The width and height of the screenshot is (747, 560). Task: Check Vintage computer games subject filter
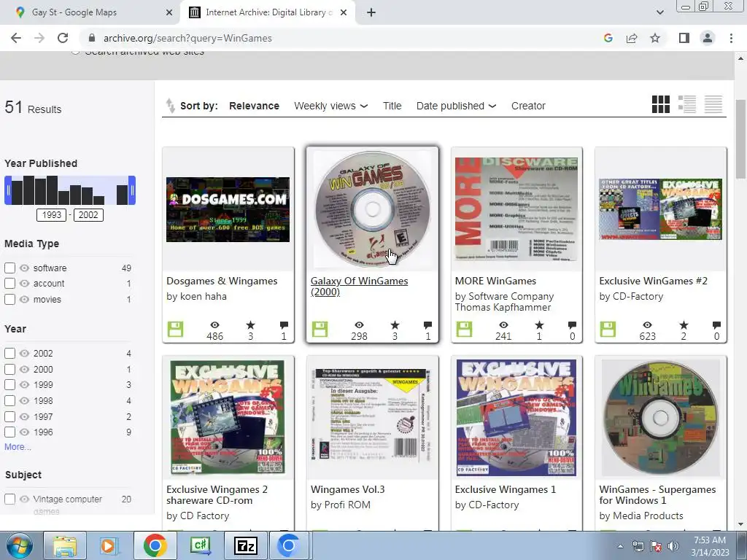pos(9,499)
